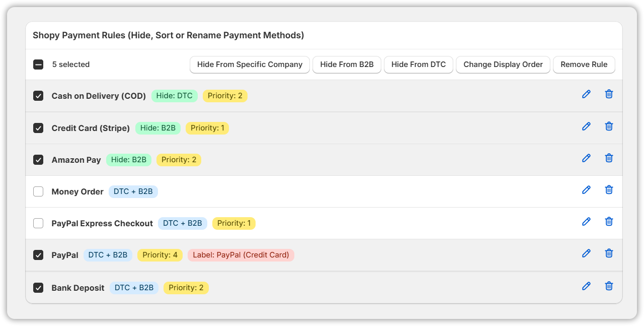Click the Shopy Payment Rules heading

coord(169,35)
